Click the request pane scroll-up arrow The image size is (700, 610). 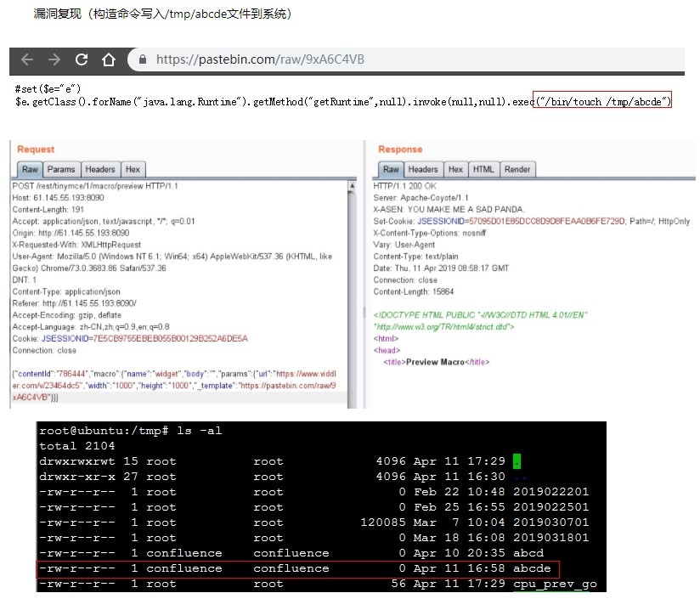(x=353, y=185)
